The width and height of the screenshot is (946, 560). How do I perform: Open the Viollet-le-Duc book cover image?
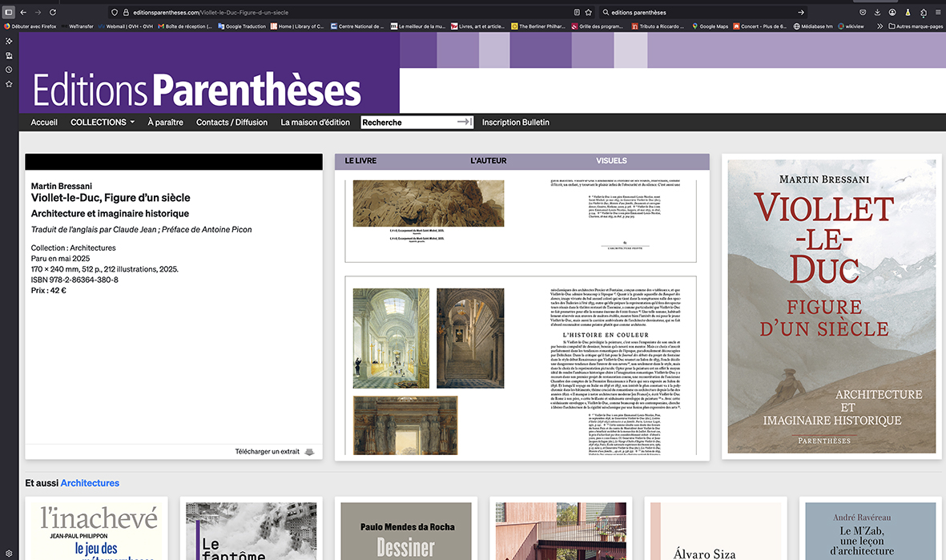coord(831,307)
